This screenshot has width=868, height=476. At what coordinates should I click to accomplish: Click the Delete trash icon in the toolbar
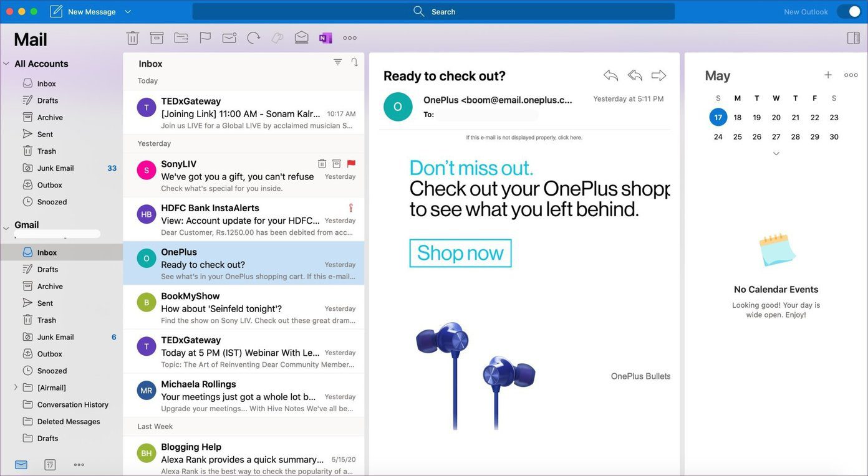coord(133,38)
